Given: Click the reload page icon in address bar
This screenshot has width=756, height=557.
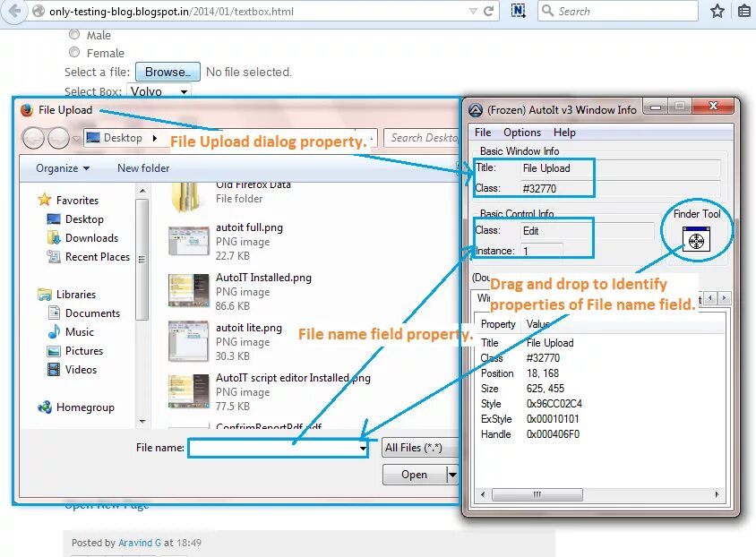Looking at the screenshot, I should (x=489, y=11).
